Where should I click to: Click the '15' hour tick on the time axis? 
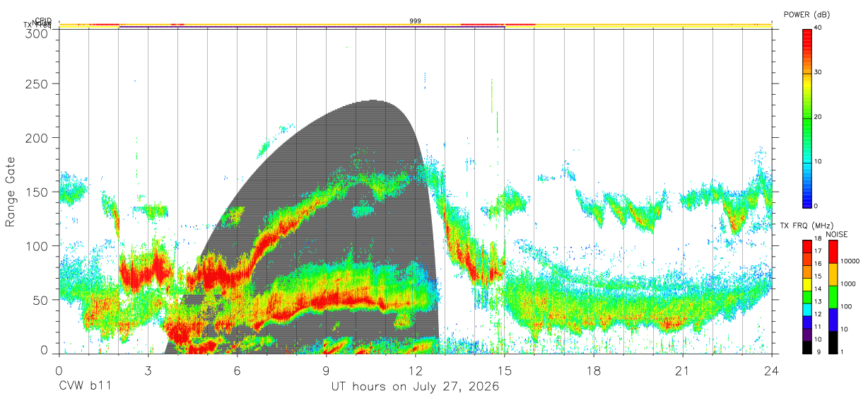(x=505, y=371)
